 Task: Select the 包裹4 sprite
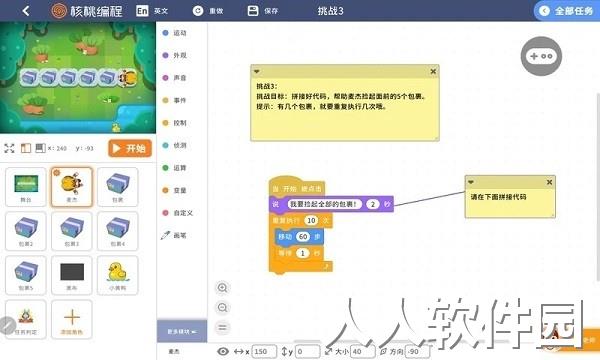118,231
